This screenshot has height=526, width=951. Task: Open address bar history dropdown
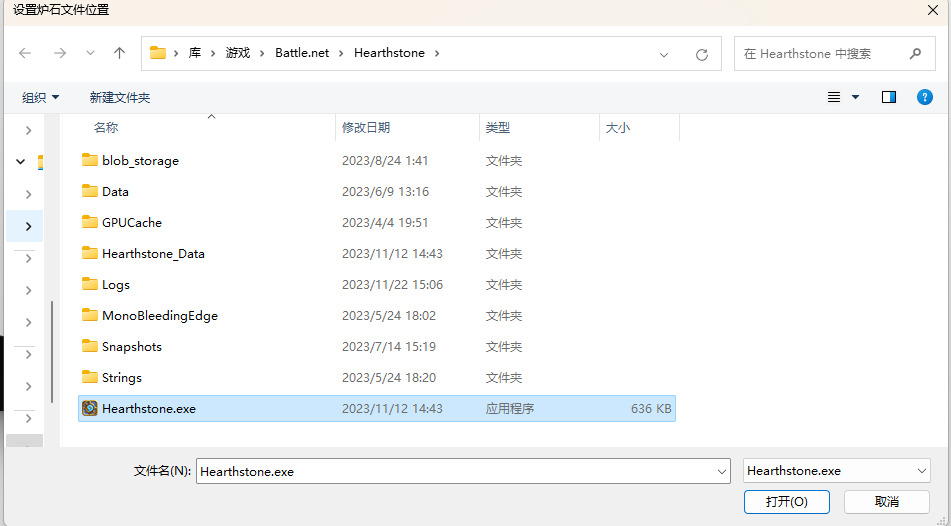pyautogui.click(x=664, y=55)
